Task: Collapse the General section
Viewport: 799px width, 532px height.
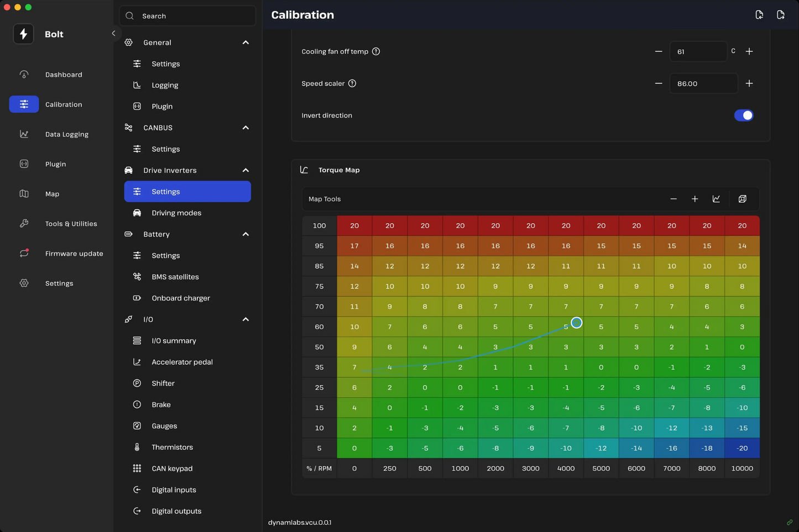Action: tap(246, 43)
